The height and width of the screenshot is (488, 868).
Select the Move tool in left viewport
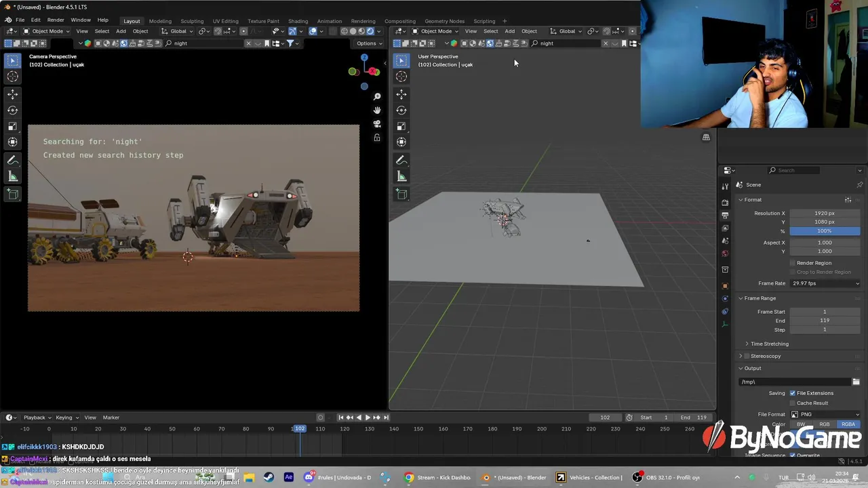13,94
